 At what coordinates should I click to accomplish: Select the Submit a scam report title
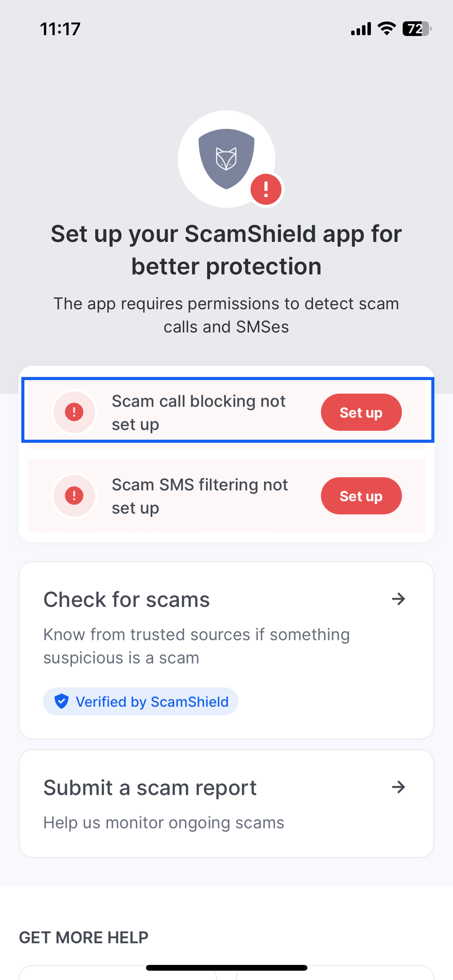150,788
